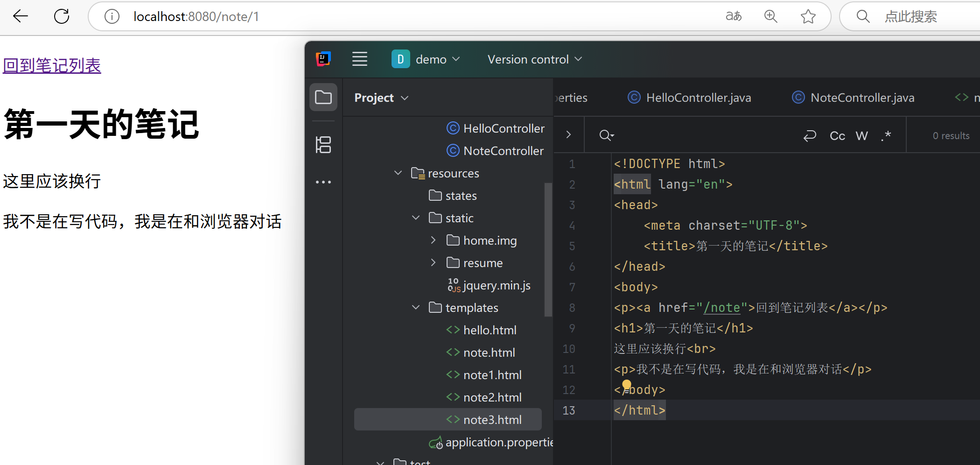This screenshot has height=465, width=980.
Task: Click the browser address bar URL
Action: tap(196, 16)
